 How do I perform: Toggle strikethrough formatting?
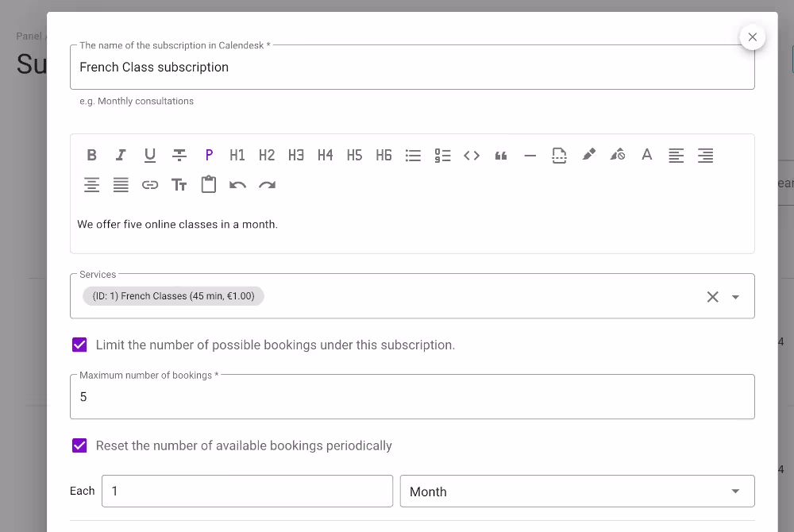pyautogui.click(x=179, y=155)
